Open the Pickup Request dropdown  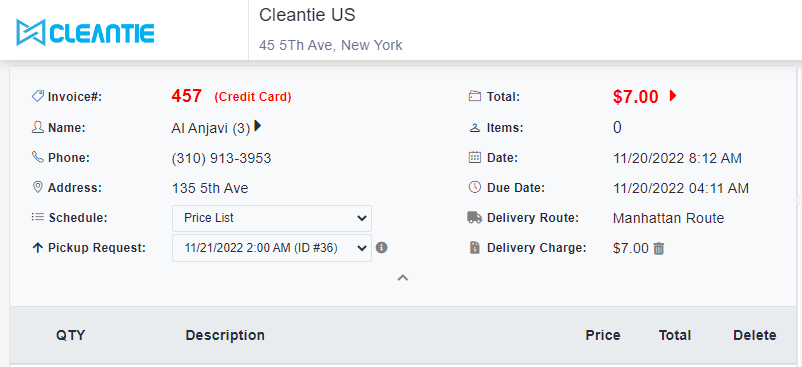point(272,248)
